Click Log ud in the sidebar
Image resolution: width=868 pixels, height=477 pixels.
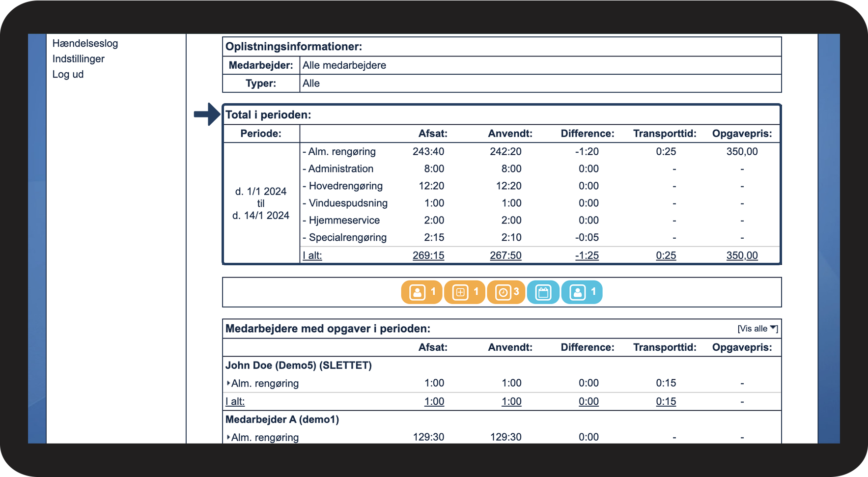tap(68, 74)
